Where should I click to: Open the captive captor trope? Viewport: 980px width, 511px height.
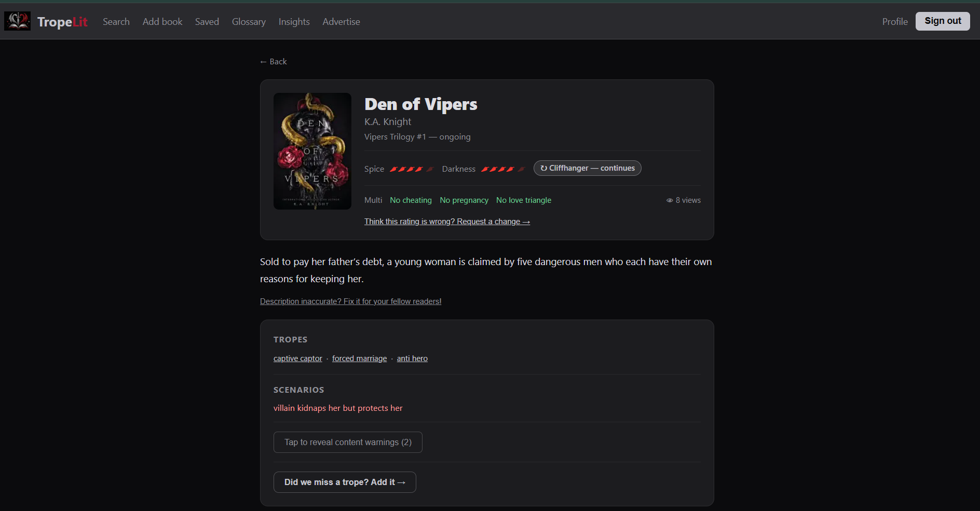(298, 358)
